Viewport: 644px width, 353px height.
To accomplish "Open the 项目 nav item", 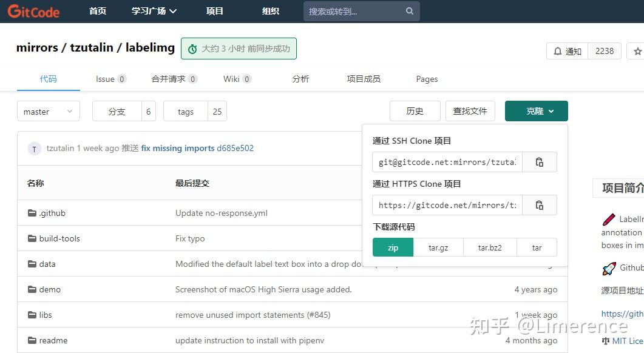I will point(214,11).
